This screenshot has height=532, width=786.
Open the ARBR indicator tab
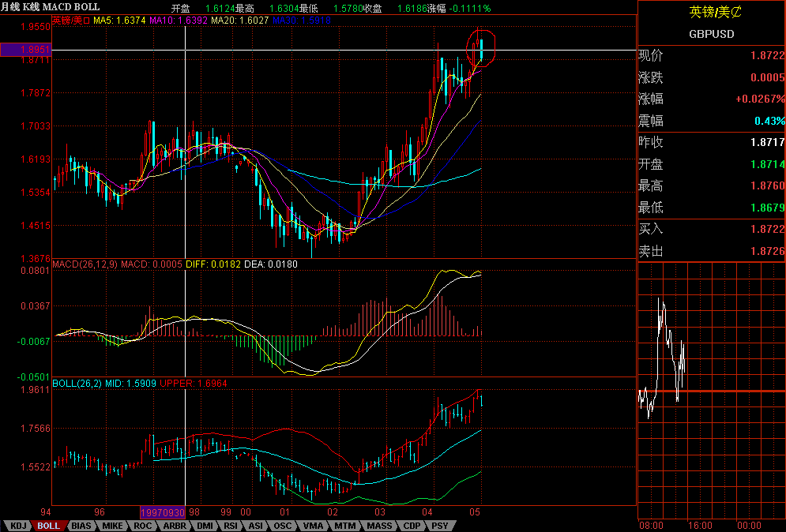(x=174, y=526)
